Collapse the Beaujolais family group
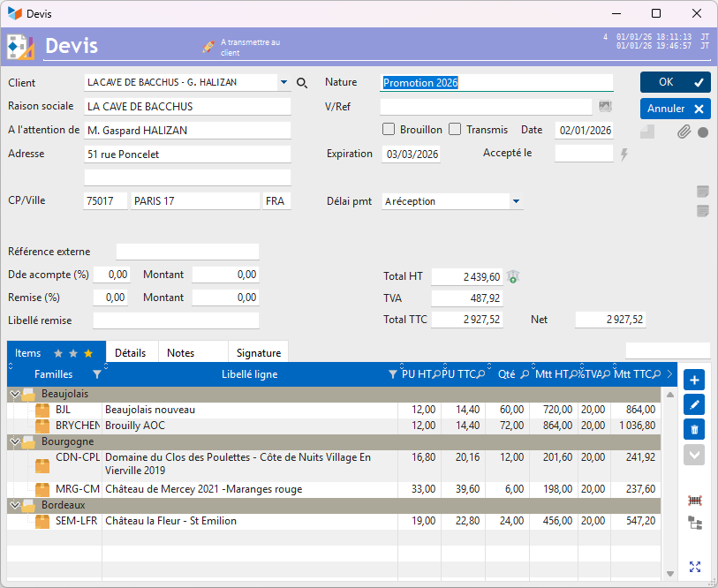The width and height of the screenshot is (718, 588). click(x=14, y=394)
